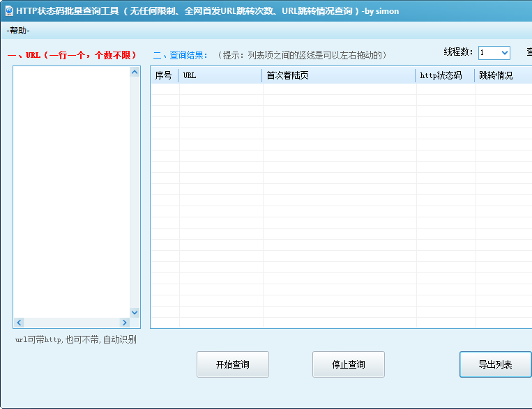This screenshot has height=409, width=532.
Task: Click the 跳转情况 column header
Action: coord(503,75)
